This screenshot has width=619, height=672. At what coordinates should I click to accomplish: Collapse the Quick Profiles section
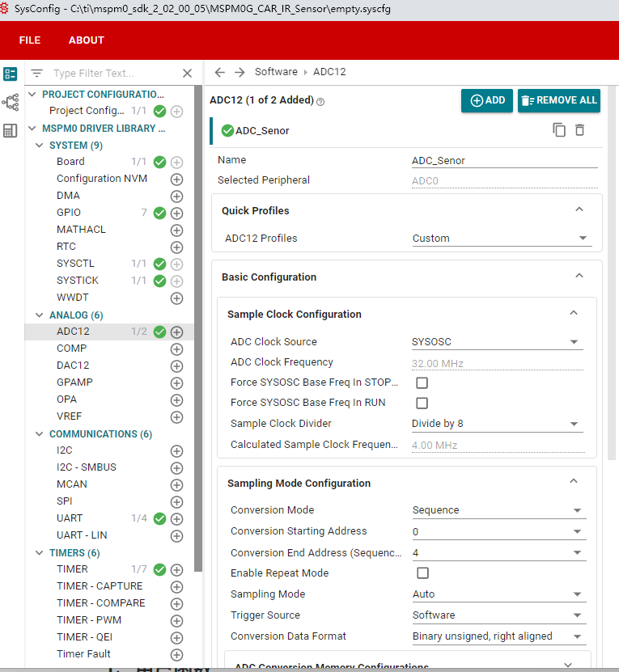click(x=579, y=209)
